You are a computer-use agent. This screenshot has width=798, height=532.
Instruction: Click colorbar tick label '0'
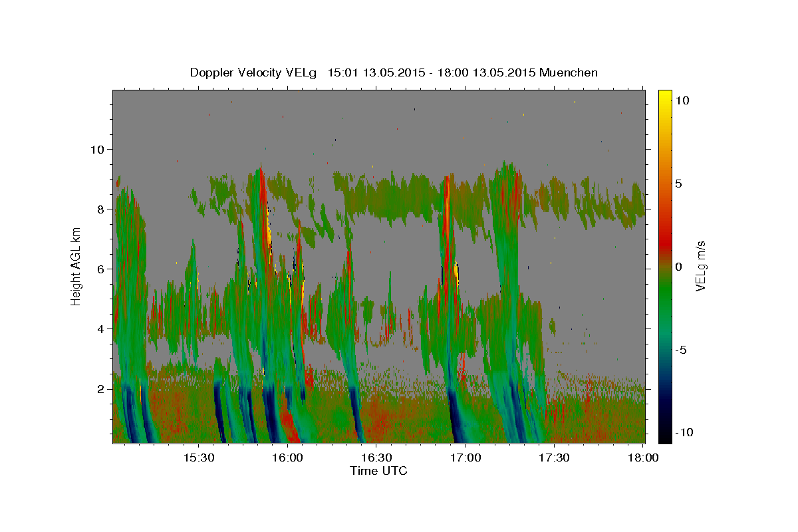click(679, 267)
